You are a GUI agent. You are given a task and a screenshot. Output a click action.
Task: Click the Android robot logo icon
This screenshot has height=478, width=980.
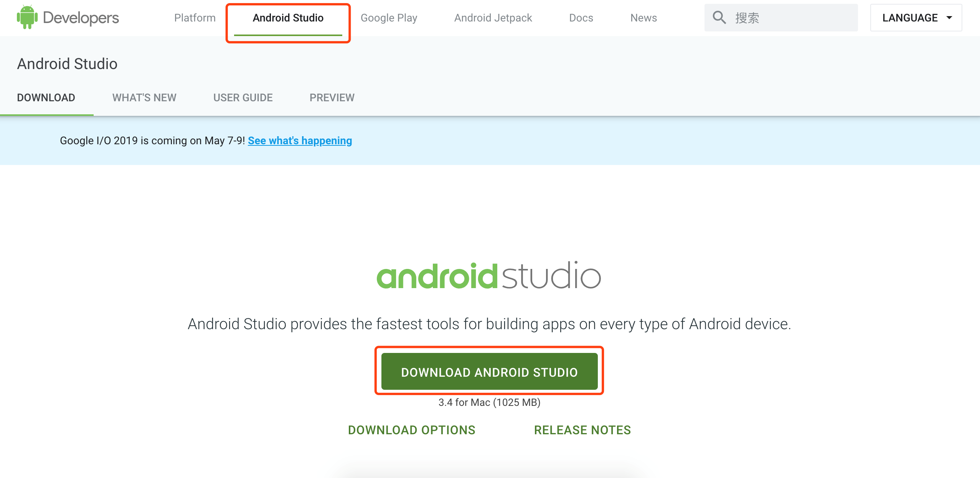click(x=27, y=17)
